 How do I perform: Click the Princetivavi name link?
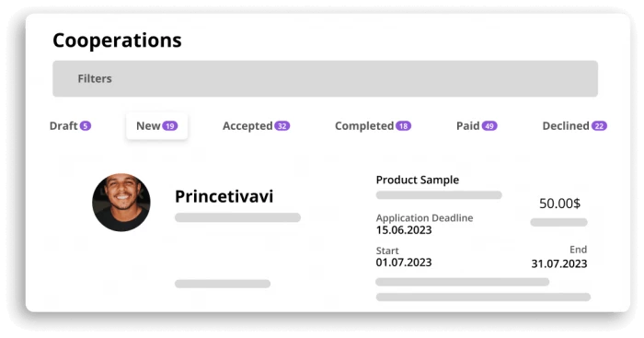point(224,196)
